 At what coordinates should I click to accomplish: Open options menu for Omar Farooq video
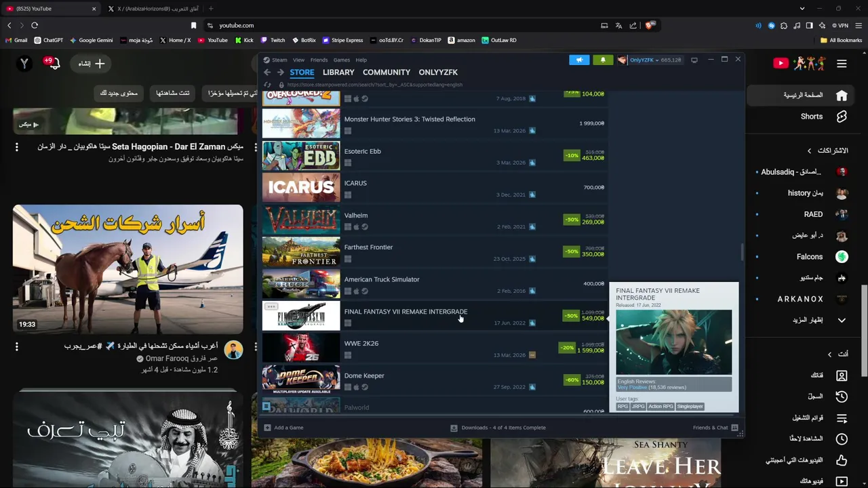point(17,346)
